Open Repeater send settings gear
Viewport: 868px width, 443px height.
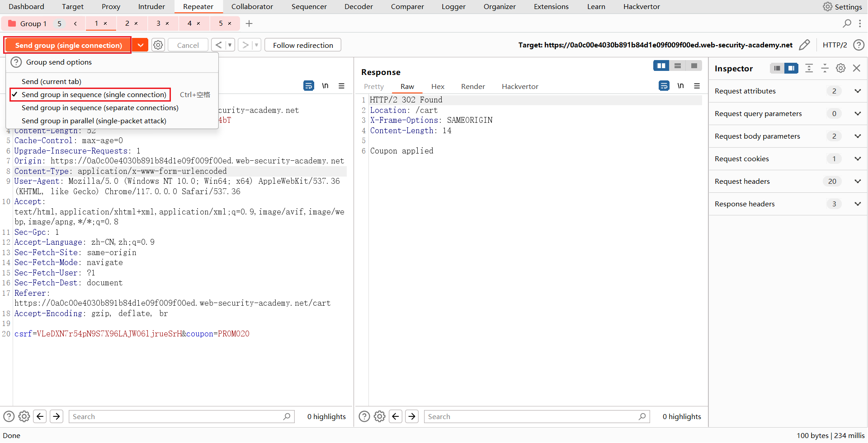[158, 45]
